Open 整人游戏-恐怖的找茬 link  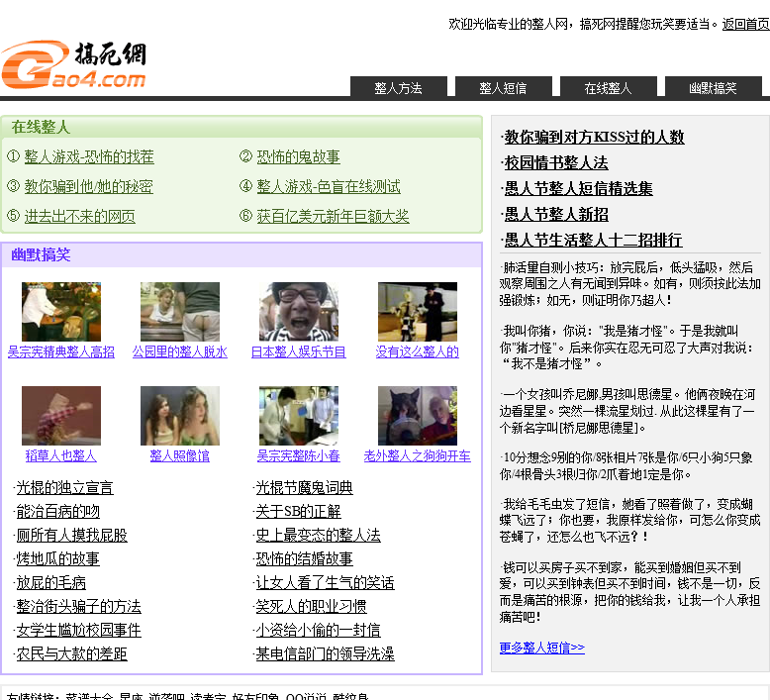coord(89,156)
